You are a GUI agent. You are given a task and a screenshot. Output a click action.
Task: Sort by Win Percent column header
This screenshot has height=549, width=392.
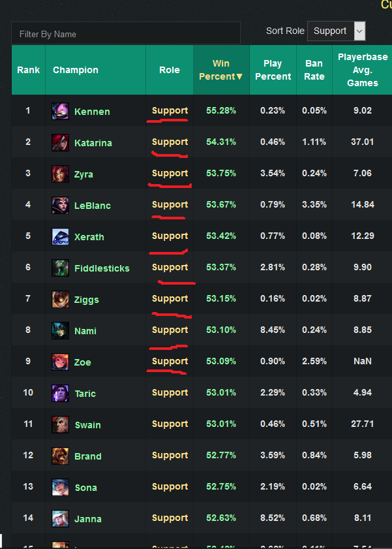[221, 70]
